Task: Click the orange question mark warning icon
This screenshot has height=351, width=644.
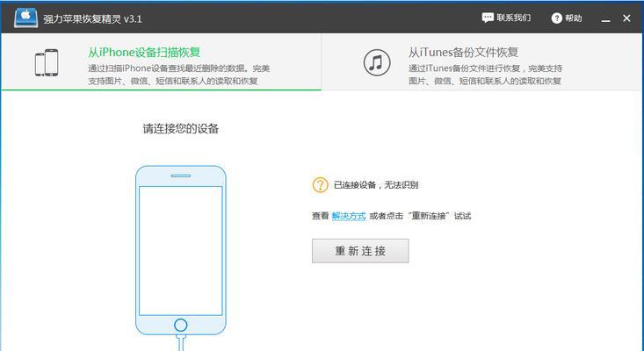Action: pyautogui.click(x=321, y=185)
